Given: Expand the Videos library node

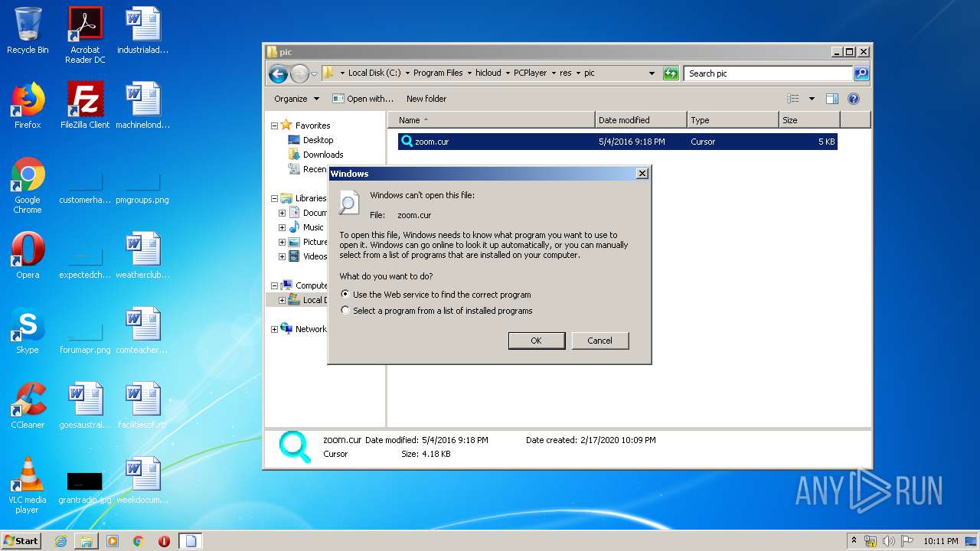Looking at the screenshot, I should 282,256.
